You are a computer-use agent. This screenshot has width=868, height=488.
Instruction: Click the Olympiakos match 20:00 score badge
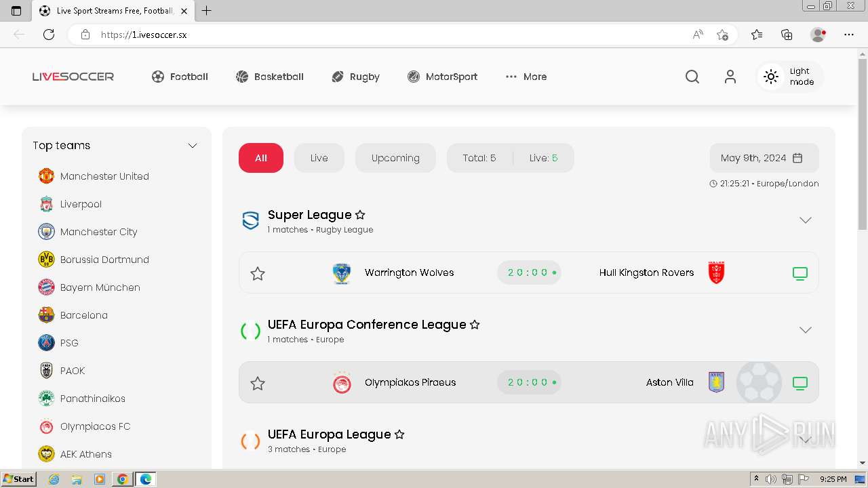pos(529,382)
